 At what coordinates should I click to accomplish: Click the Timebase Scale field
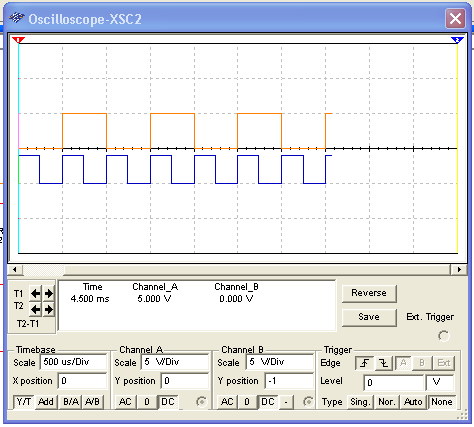74,362
